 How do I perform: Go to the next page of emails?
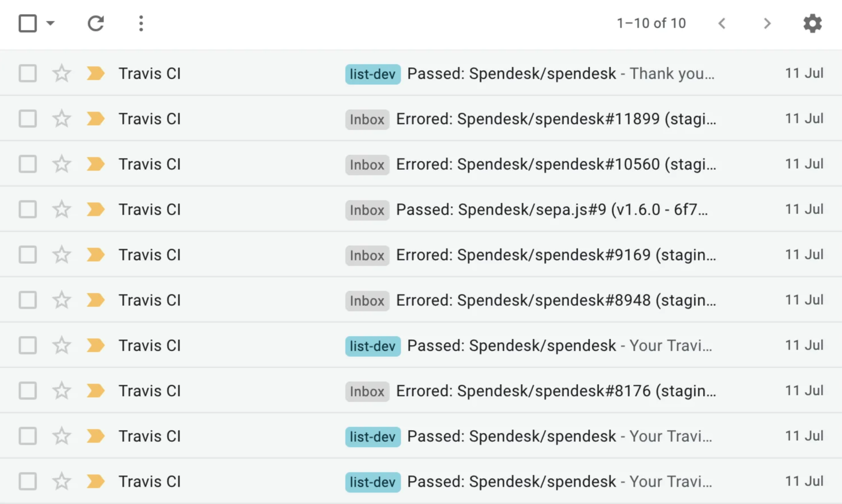(x=767, y=24)
